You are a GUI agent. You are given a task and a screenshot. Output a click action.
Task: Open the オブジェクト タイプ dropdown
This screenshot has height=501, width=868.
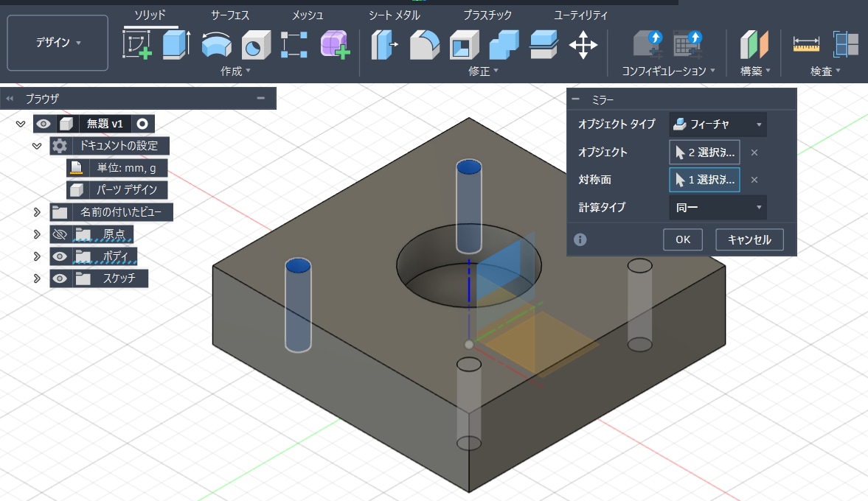point(718,125)
